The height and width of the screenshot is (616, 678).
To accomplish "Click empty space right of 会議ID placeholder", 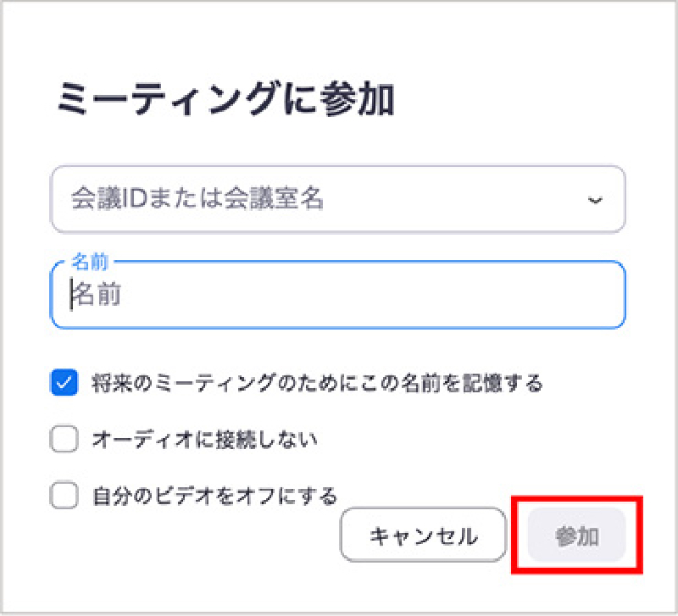I will (x=454, y=199).
